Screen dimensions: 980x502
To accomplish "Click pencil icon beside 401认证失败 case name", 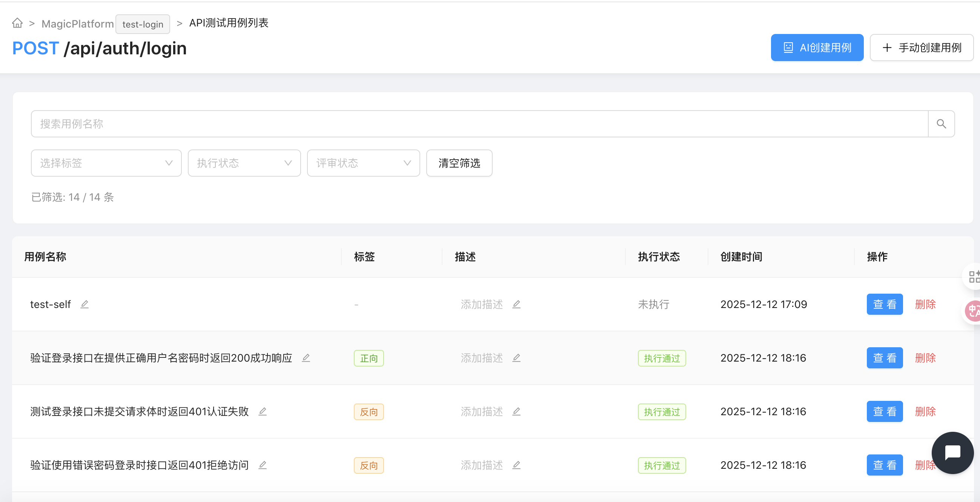I will (x=263, y=411).
